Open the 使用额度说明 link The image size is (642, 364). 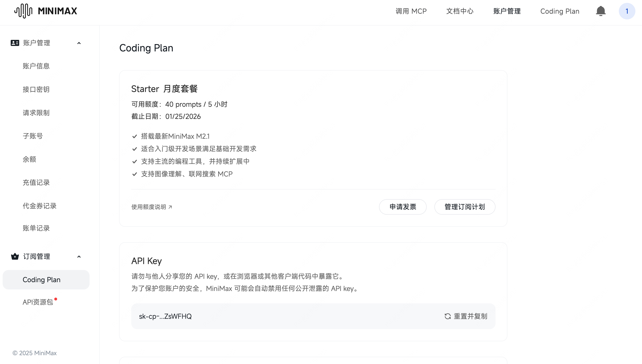(x=149, y=207)
